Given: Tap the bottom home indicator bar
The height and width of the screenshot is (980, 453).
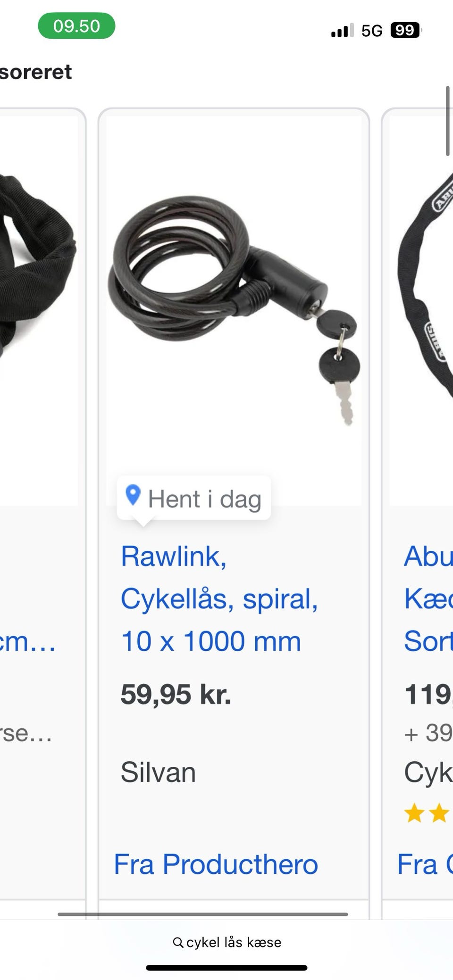Looking at the screenshot, I should point(226,968).
